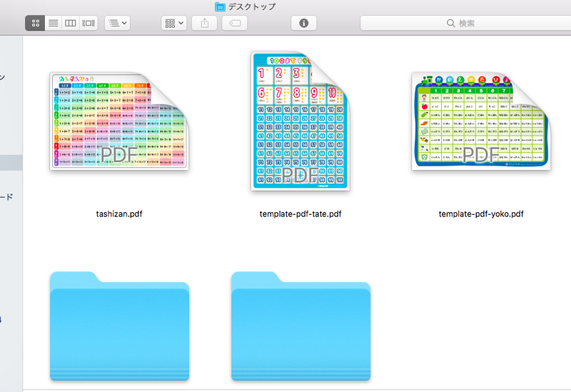This screenshot has height=392, width=571.
Task: Switch to list view mode
Action: 53,23
